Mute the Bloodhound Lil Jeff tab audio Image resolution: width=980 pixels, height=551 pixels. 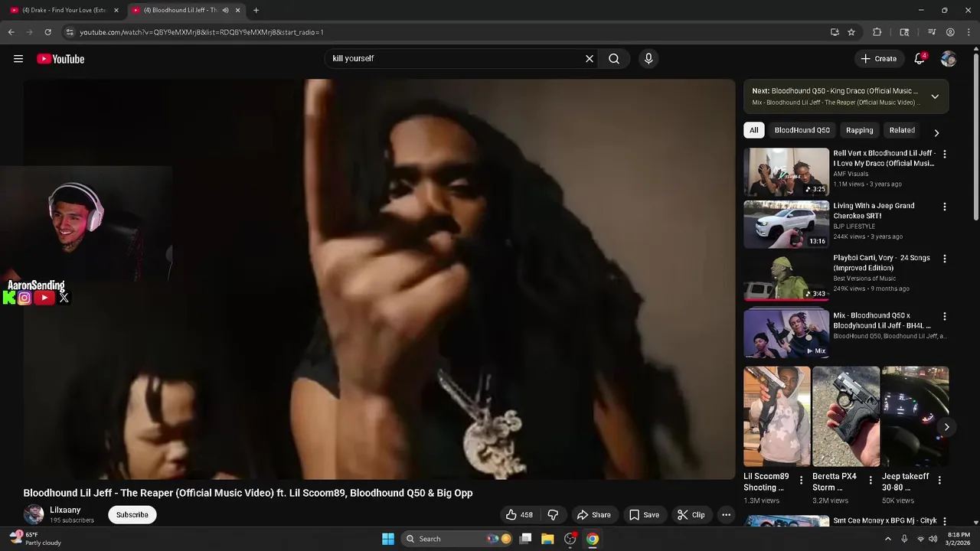[225, 10]
